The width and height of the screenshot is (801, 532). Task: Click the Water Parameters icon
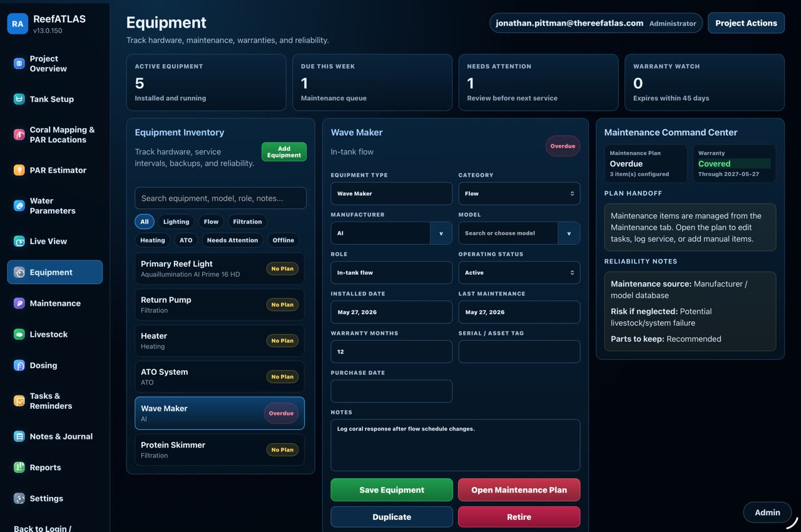[19, 205]
